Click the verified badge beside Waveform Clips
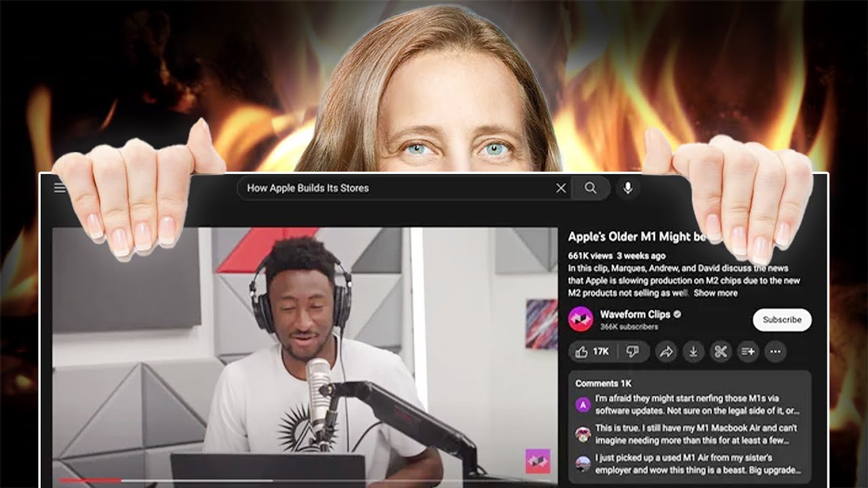 (677, 314)
